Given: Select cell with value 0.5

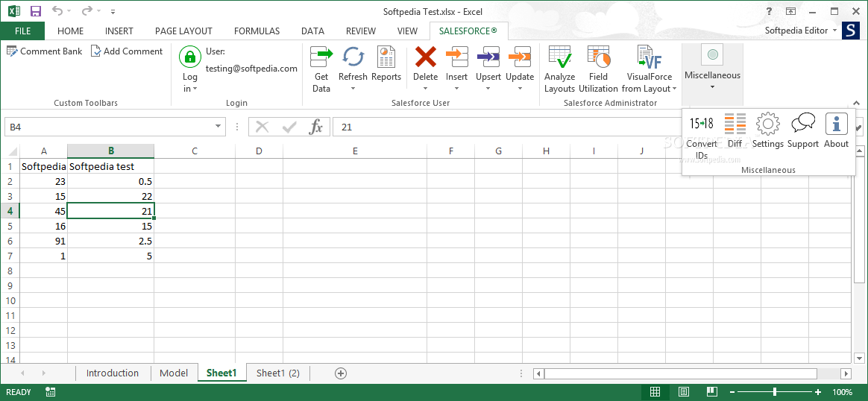Looking at the screenshot, I should 110,181.
